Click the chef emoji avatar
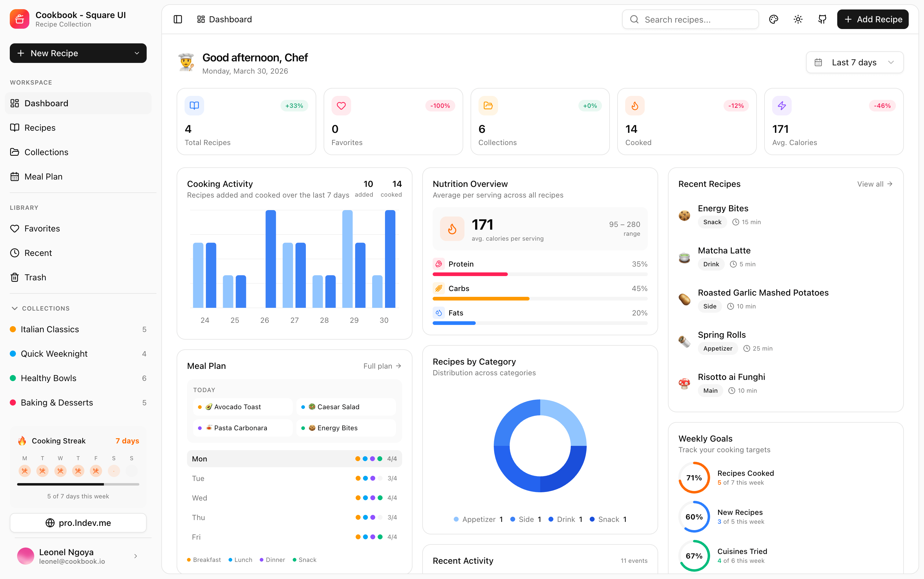Image resolution: width=924 pixels, height=579 pixels. coord(186,62)
